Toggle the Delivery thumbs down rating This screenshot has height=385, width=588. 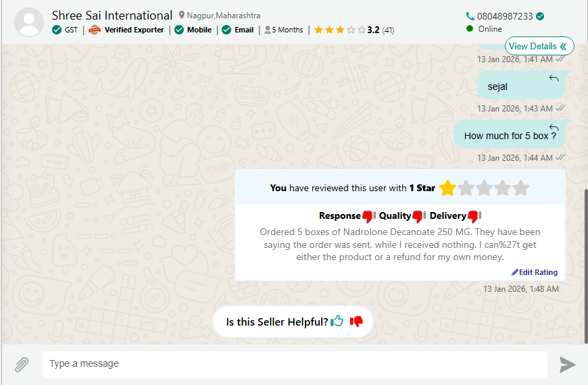(474, 216)
